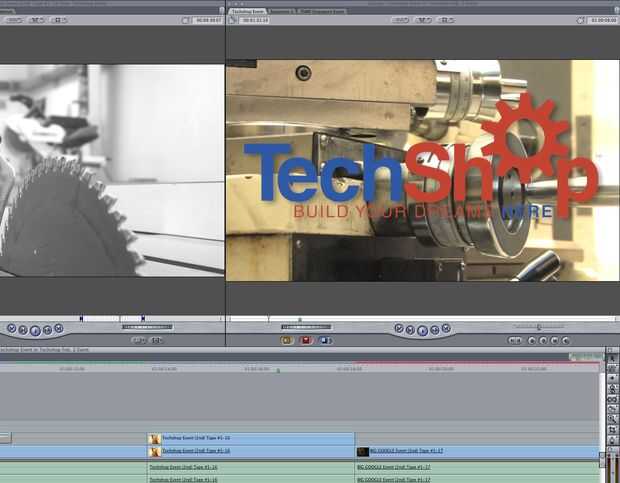Select the Pen tool at palette bottom

pos(612,440)
